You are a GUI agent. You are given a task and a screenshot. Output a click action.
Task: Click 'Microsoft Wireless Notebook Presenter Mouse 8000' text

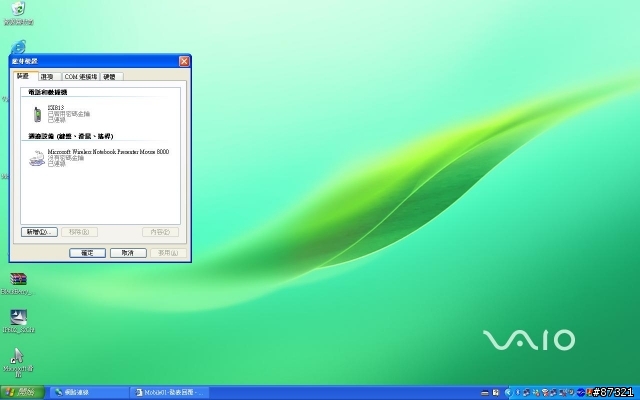click(x=108, y=151)
